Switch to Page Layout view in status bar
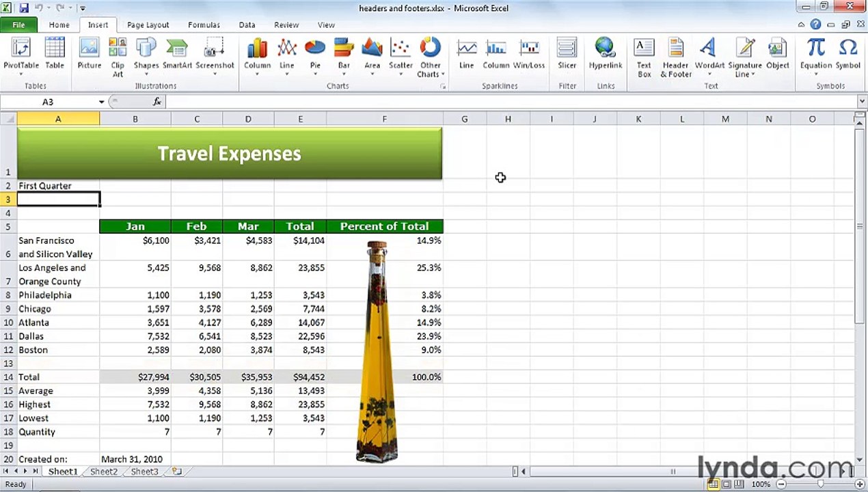This screenshot has width=868, height=492. 726,484
